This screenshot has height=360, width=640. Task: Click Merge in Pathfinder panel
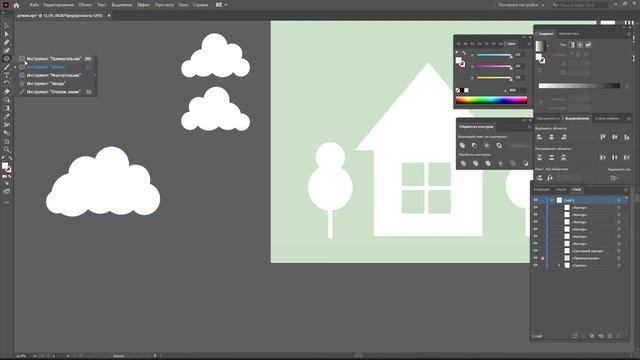click(x=488, y=163)
